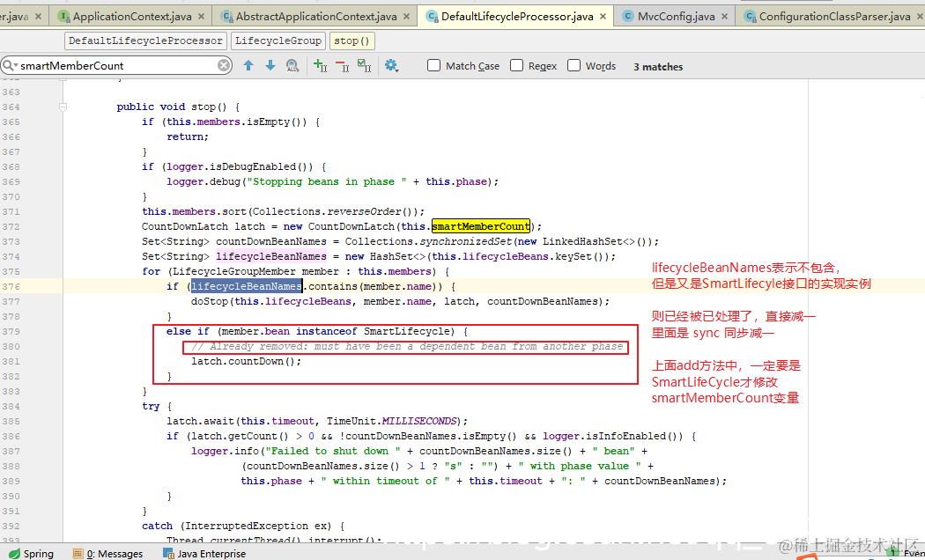Open Spring tool window
Screen dimensions: 925x560
tap(31, 554)
